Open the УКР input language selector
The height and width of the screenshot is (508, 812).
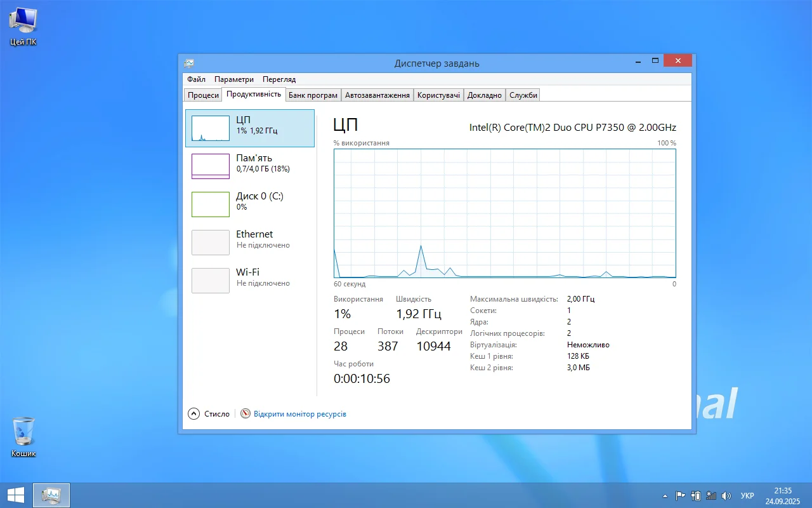(747, 496)
